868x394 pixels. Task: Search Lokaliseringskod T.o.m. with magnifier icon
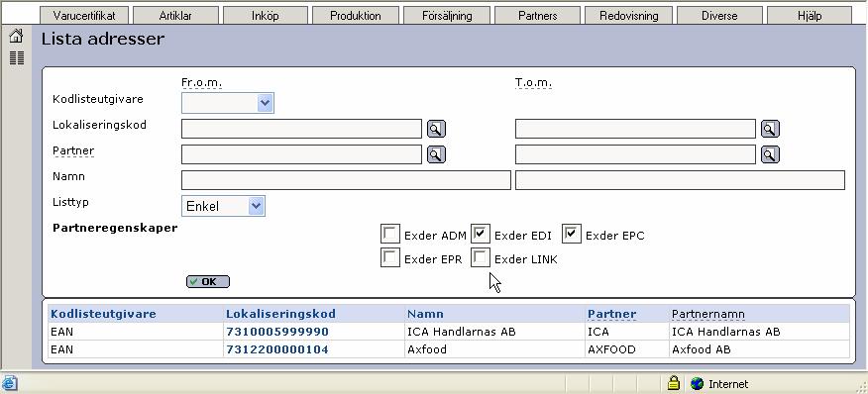tap(770, 129)
